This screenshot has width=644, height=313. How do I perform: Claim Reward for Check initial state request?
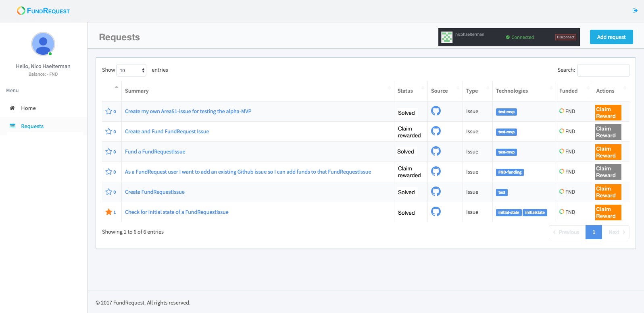pos(608,212)
